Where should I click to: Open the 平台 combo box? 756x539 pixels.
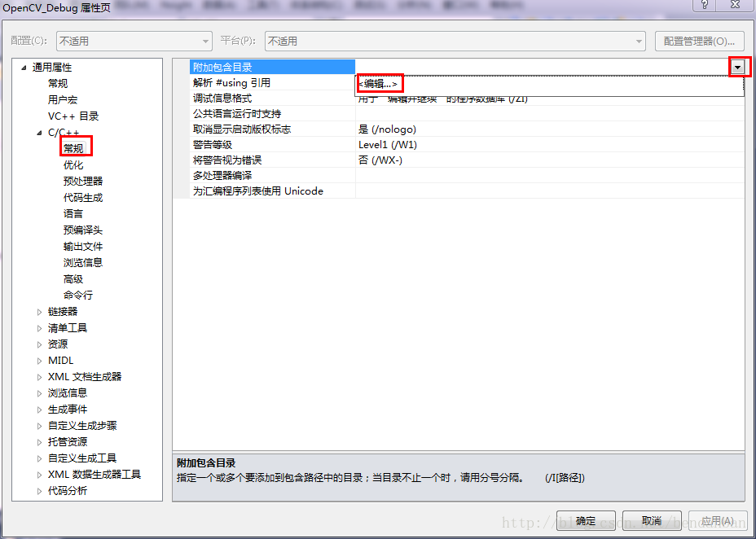pyautogui.click(x=455, y=41)
